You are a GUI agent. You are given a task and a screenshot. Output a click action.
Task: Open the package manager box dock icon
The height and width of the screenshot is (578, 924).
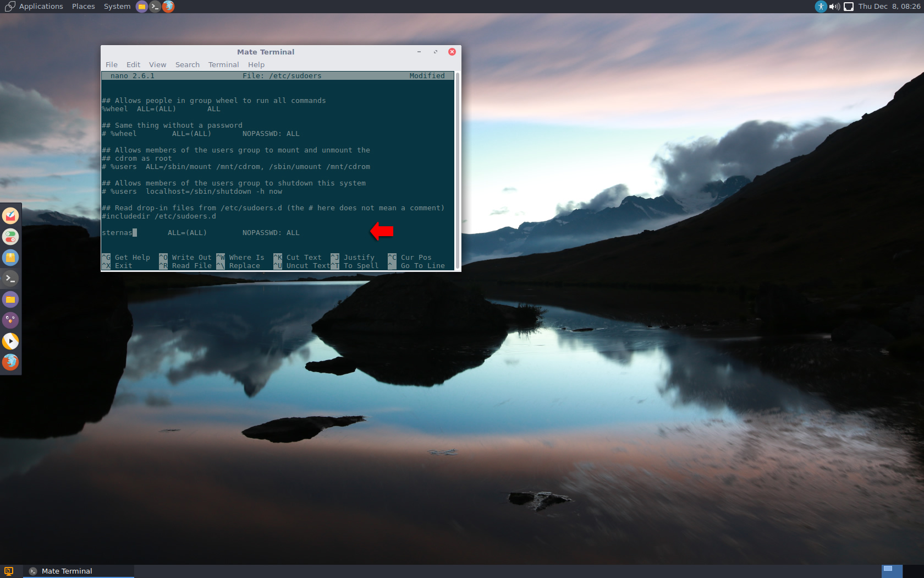10,258
